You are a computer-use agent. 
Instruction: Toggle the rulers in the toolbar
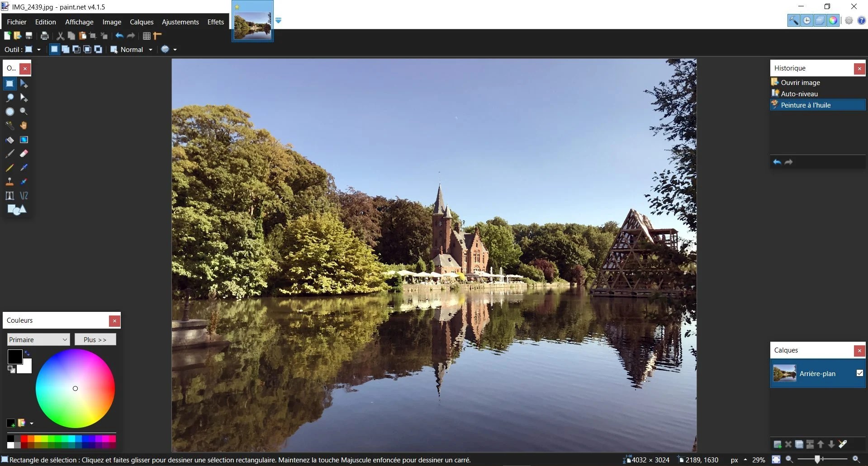157,36
